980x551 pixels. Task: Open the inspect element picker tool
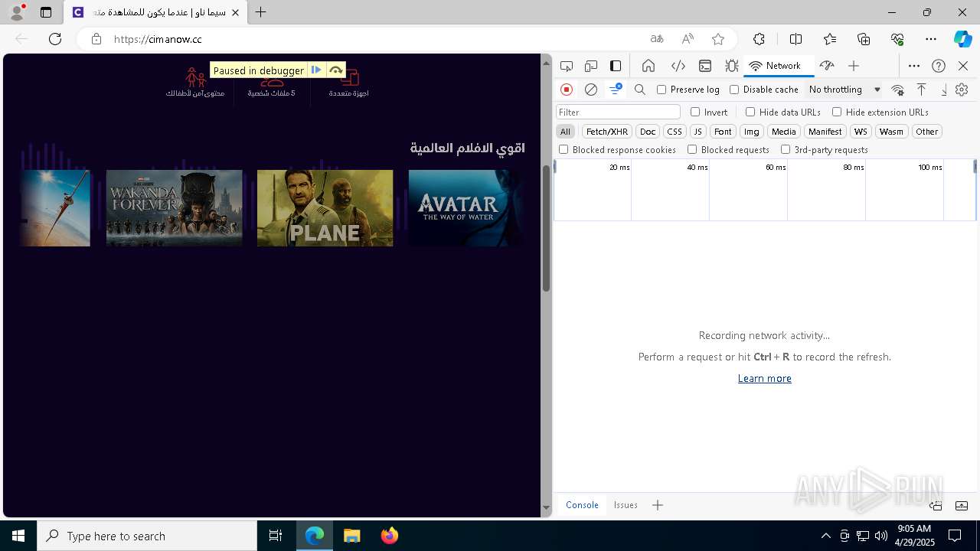pos(567,66)
